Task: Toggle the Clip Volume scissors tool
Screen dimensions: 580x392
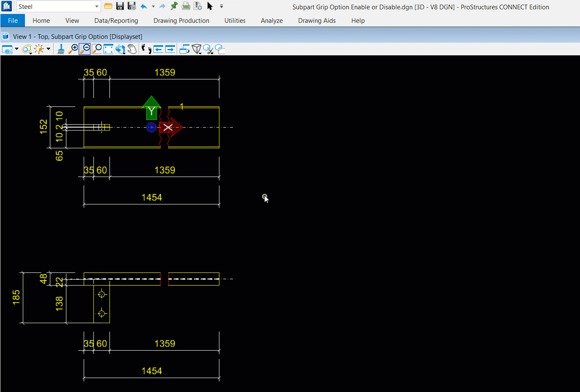Action: [208, 49]
